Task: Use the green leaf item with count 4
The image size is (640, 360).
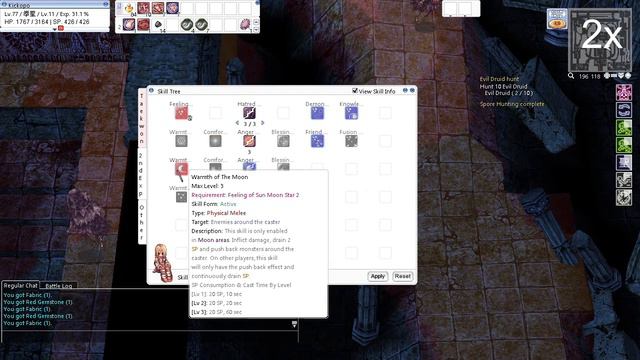Action: [187, 24]
